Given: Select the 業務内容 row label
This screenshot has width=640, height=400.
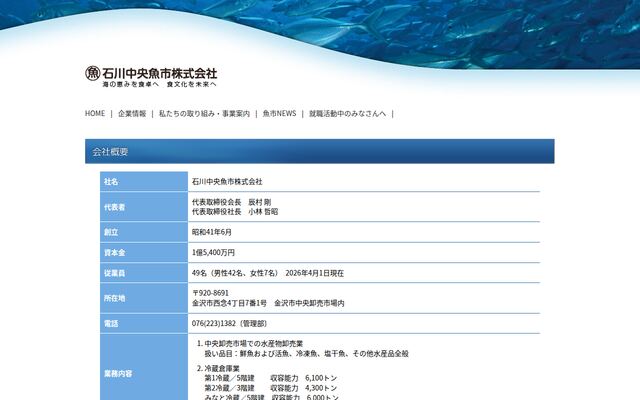Looking at the screenshot, I should (118, 373).
